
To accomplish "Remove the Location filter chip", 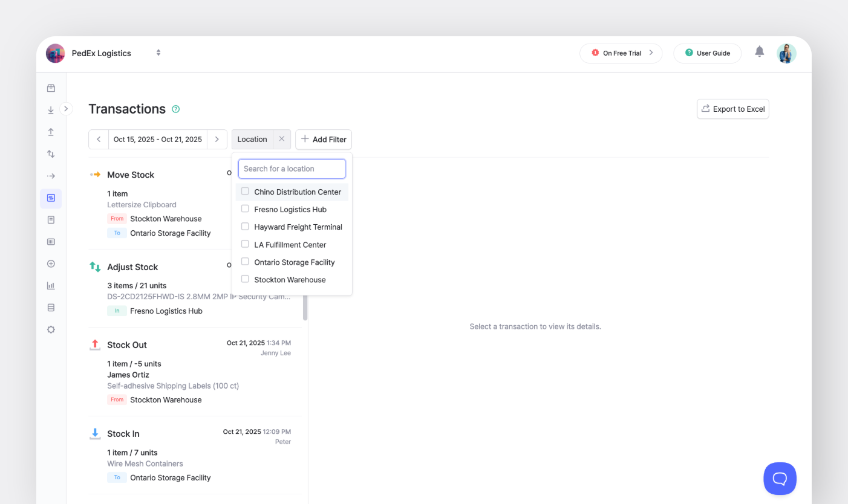I will click(282, 139).
